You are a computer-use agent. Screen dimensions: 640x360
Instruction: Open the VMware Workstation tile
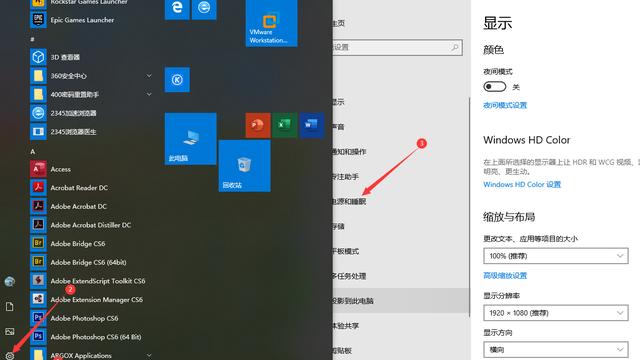(x=271, y=23)
